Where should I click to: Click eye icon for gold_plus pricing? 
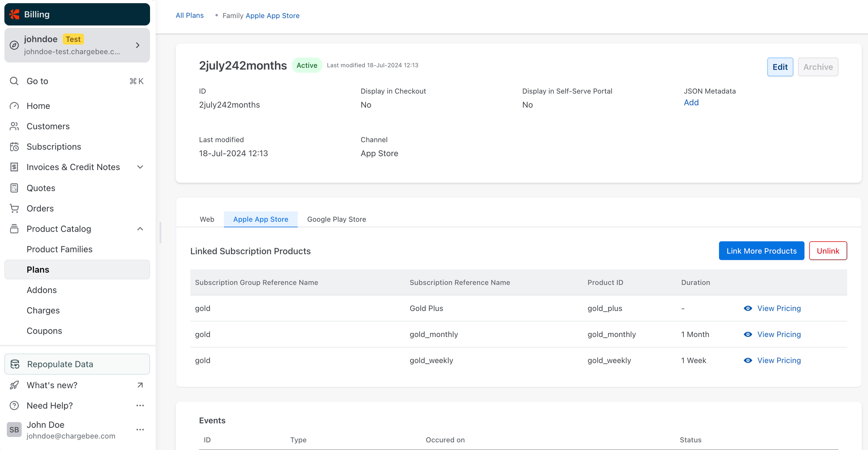tap(748, 308)
